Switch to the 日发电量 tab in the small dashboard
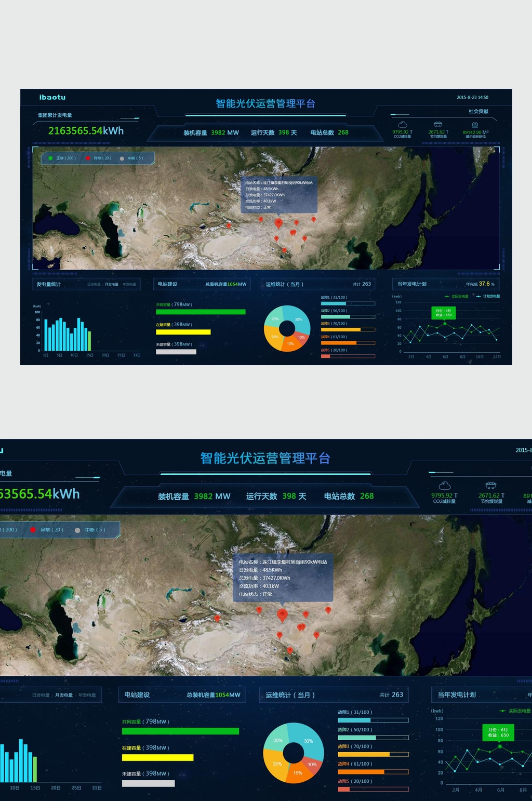The height and width of the screenshot is (801, 532). (94, 285)
